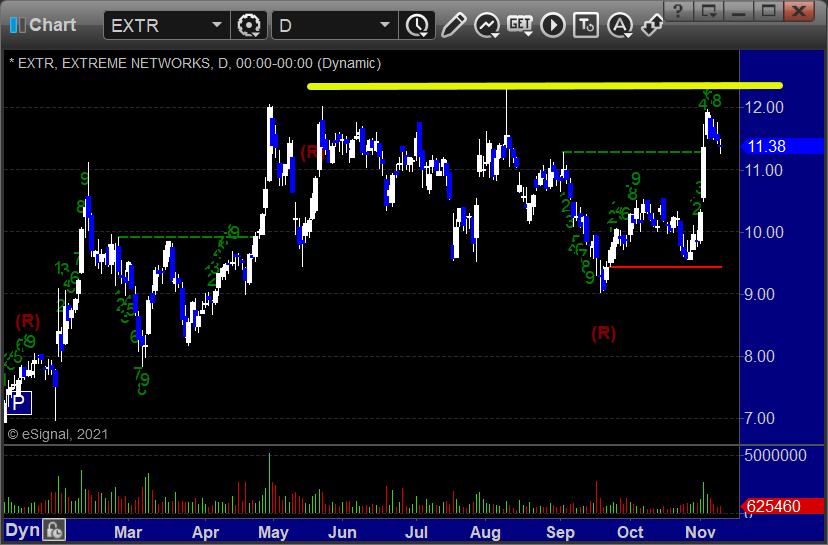Click the May label on time axis
This screenshot has height=545, width=828.
273,532
